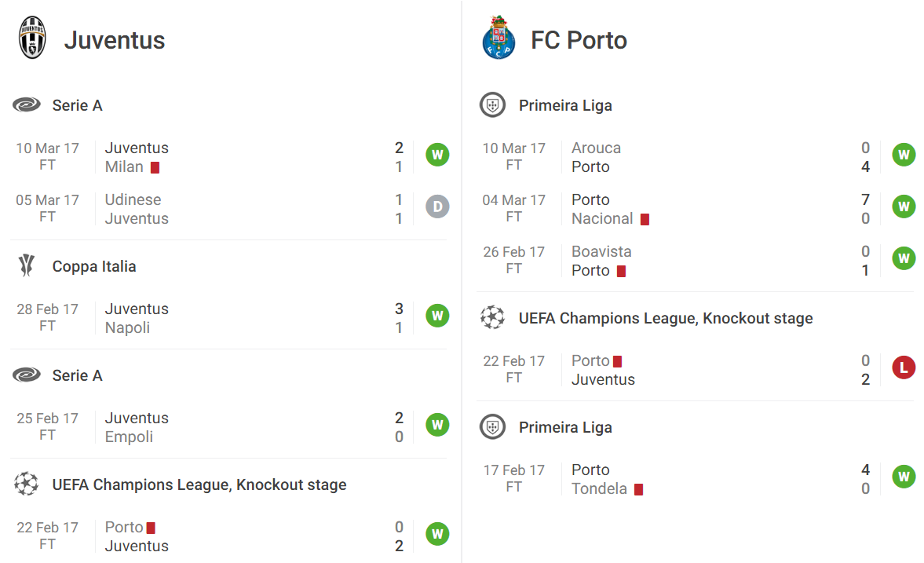924x563 pixels.
Task: Click the red card icon next to Milan
Action: click(x=155, y=167)
